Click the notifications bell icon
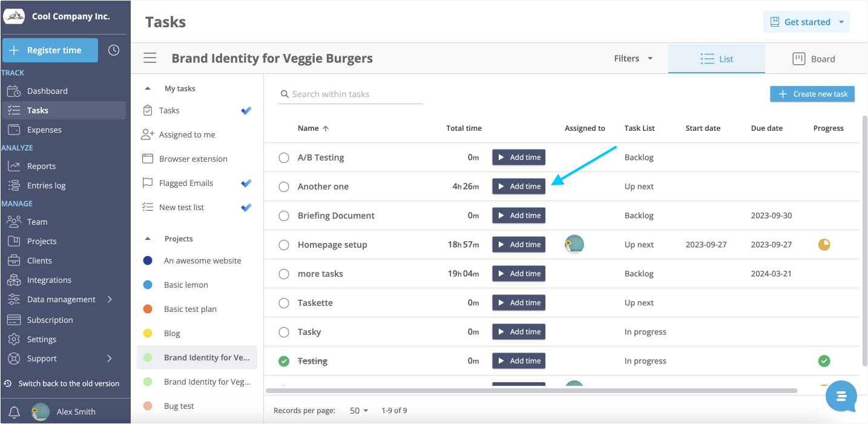The image size is (868, 424). coord(14,412)
